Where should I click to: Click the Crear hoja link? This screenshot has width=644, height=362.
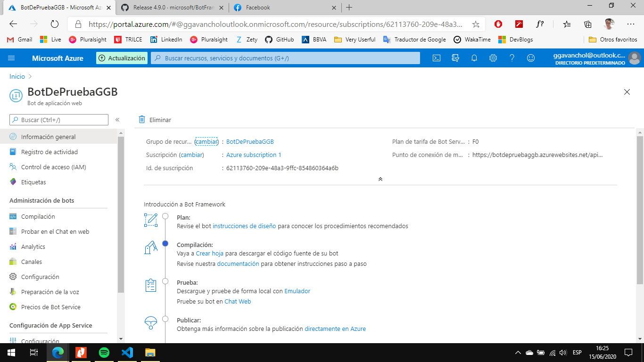click(x=210, y=253)
